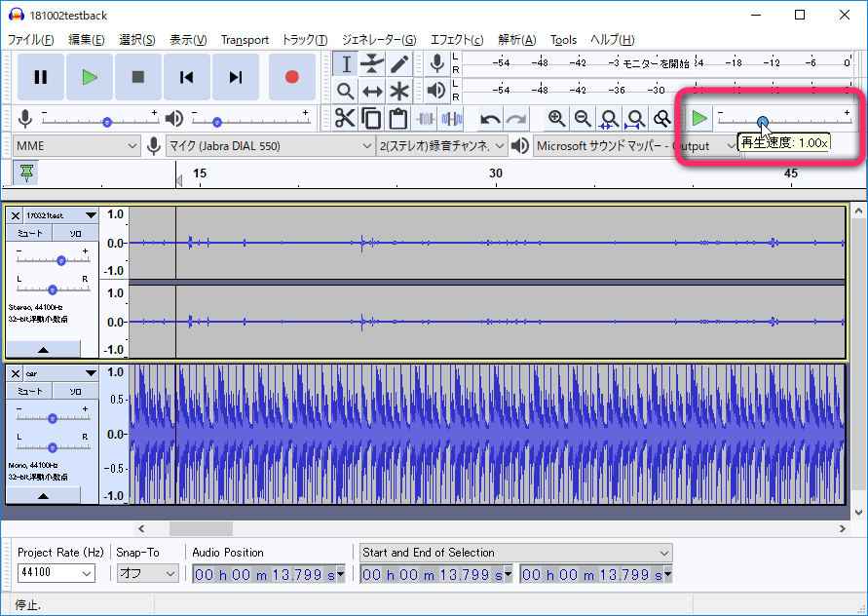Skip to start of the project

point(186,77)
